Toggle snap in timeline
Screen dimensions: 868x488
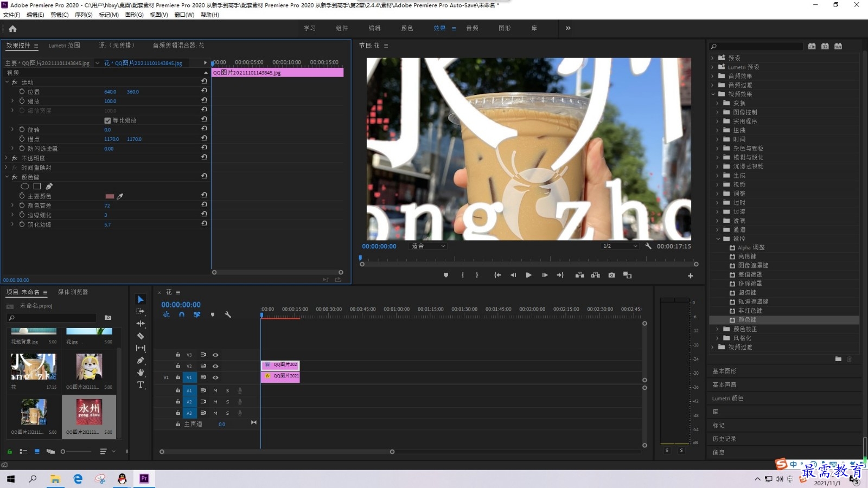[182, 314]
